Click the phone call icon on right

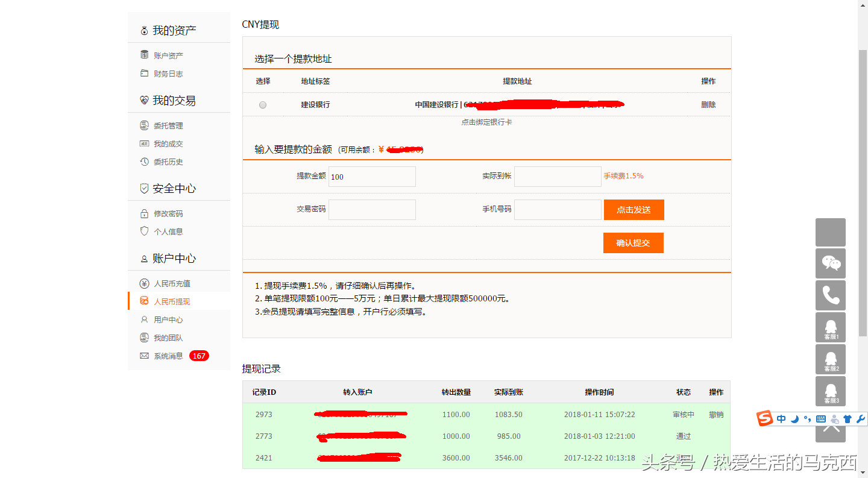click(831, 295)
